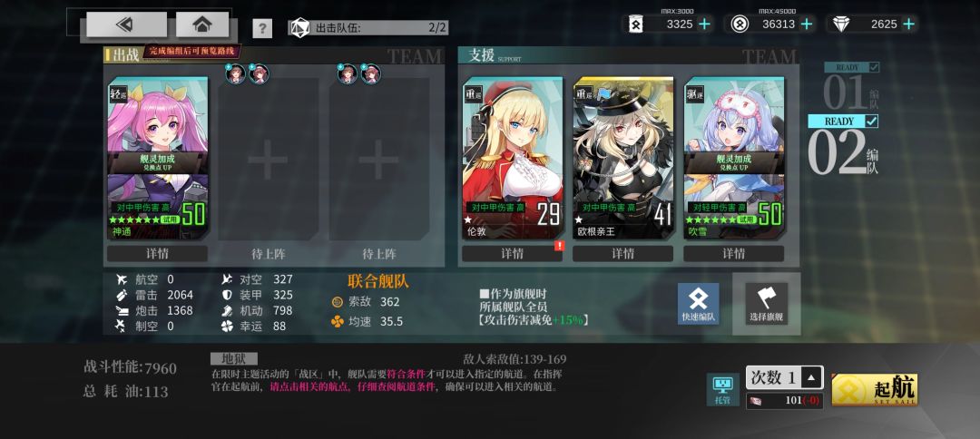Screen dimensions: 980x439
Task: Add ship to second empty slot
Action: click(268, 160)
